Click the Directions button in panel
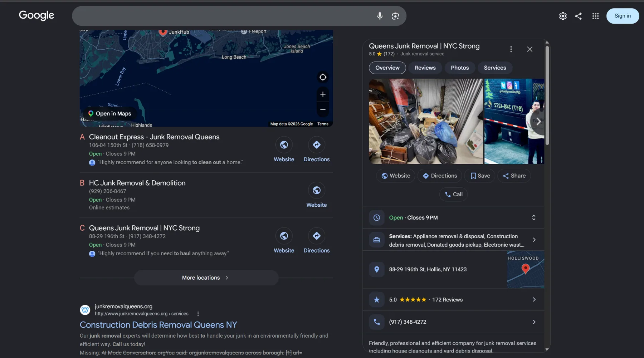This screenshot has width=644, height=358. click(x=440, y=176)
